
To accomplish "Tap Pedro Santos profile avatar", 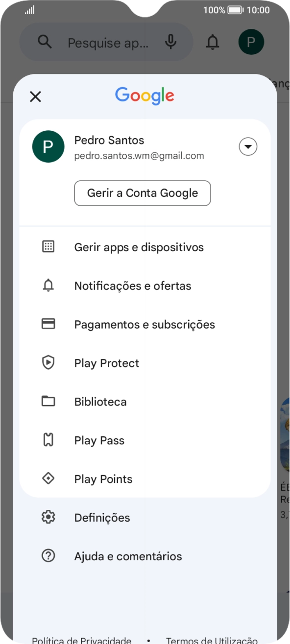I will (x=48, y=146).
